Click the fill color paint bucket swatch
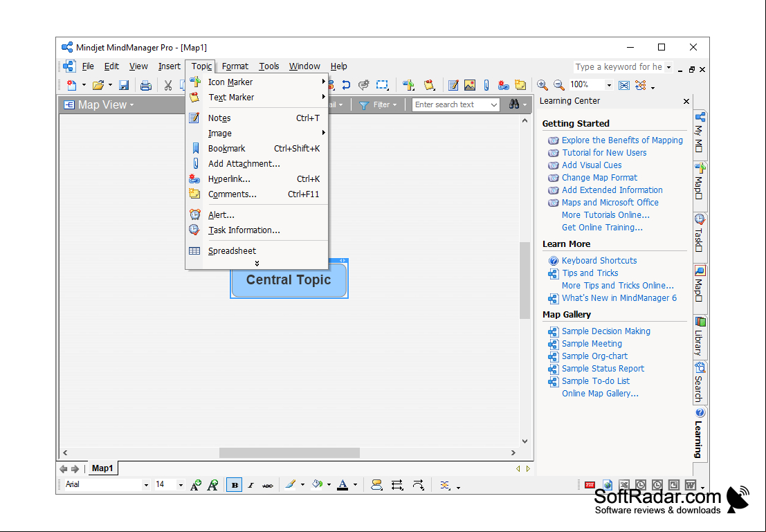The image size is (766, 532). click(318, 485)
